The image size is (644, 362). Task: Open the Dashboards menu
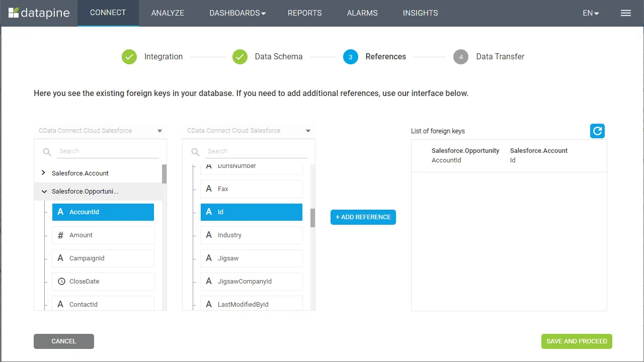tap(237, 13)
